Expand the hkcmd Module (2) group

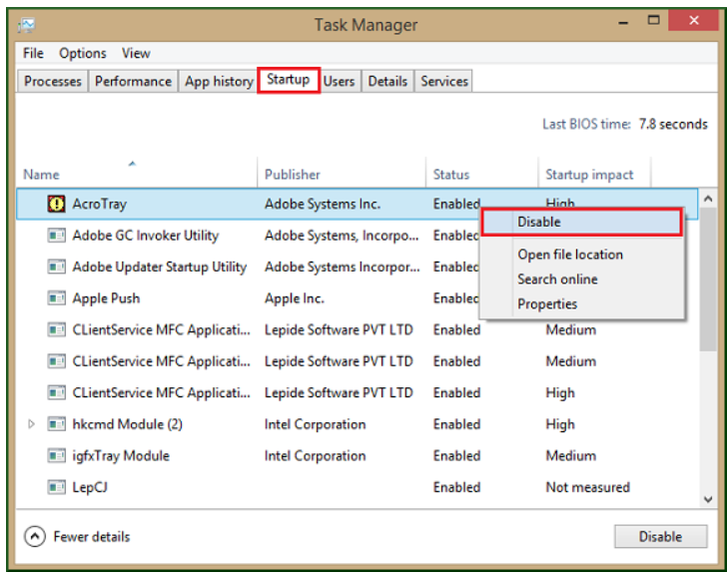(31, 424)
